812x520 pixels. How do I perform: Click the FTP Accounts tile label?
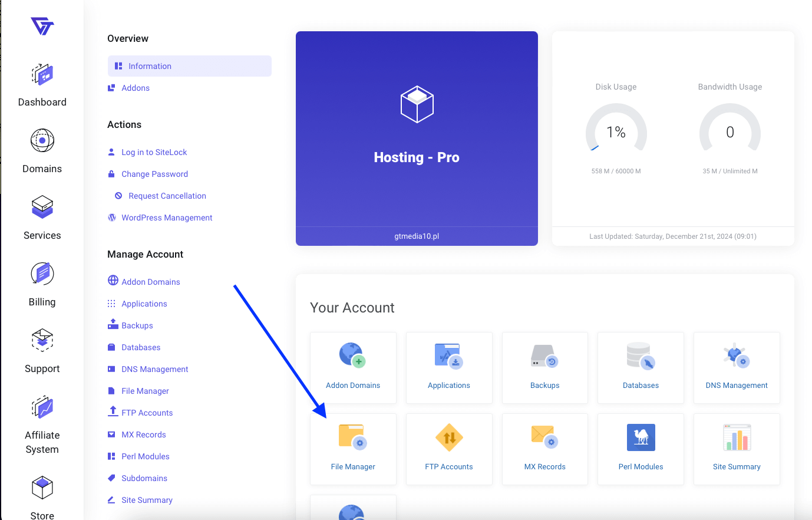[449, 466]
